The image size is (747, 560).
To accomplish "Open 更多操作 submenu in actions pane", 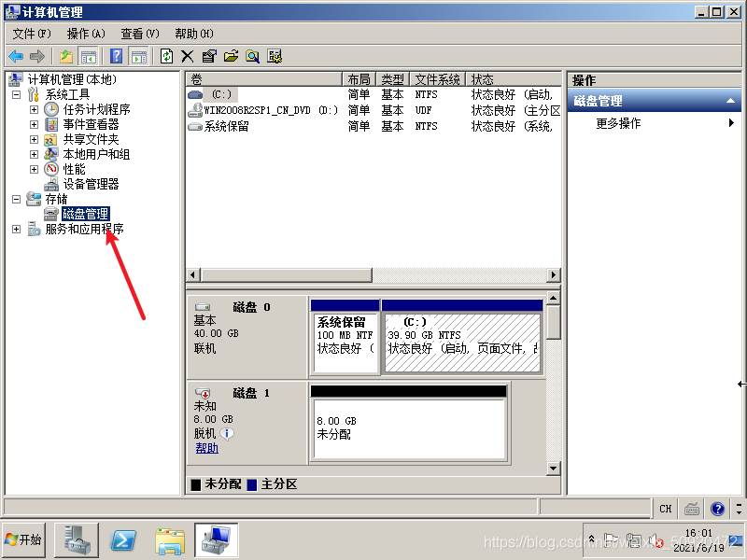I will 655,123.
